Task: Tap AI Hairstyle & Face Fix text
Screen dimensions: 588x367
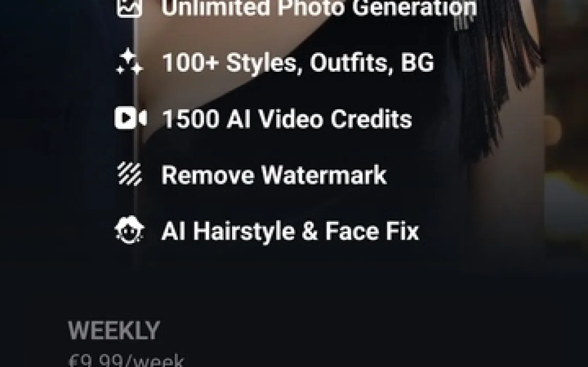Action: pyautogui.click(x=290, y=231)
